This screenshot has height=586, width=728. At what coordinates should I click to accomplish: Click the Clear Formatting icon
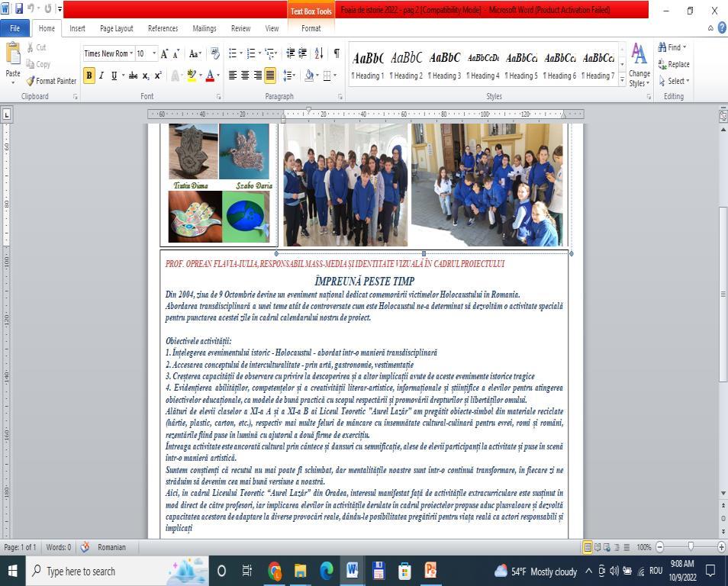click(215, 53)
